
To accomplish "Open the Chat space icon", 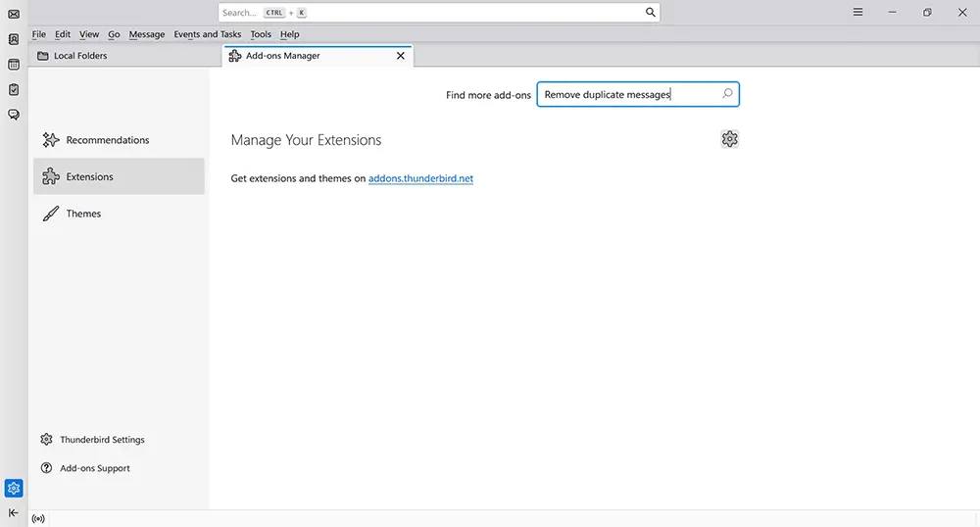I will pyautogui.click(x=14, y=115).
